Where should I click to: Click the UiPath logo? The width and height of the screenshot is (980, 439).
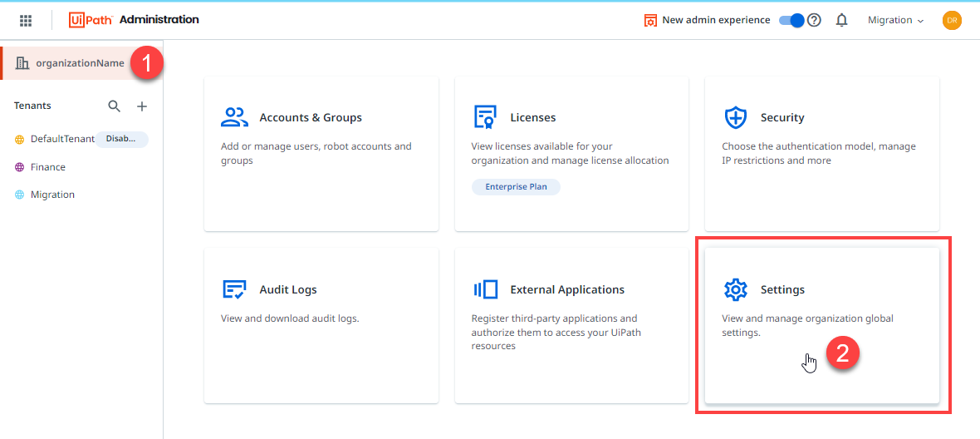click(91, 20)
